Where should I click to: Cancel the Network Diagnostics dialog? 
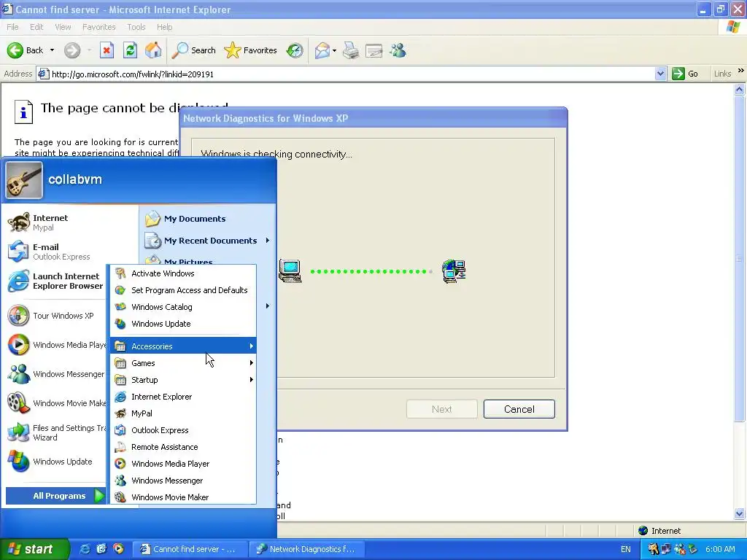click(519, 409)
